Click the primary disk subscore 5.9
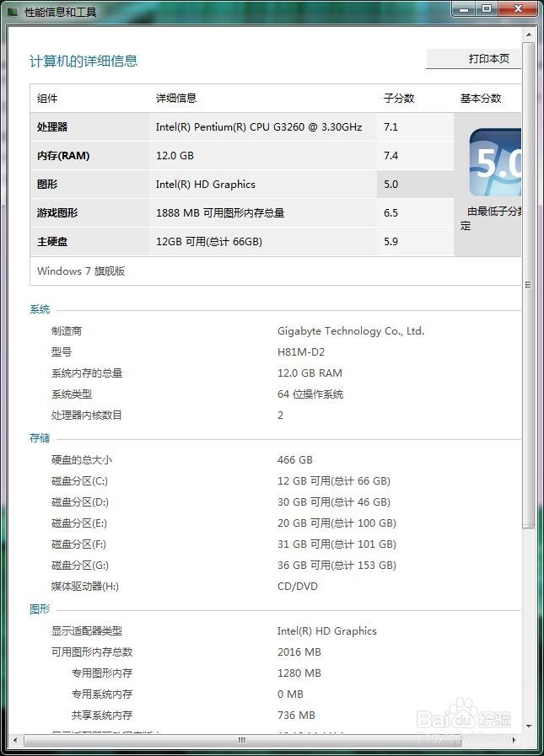 point(390,242)
